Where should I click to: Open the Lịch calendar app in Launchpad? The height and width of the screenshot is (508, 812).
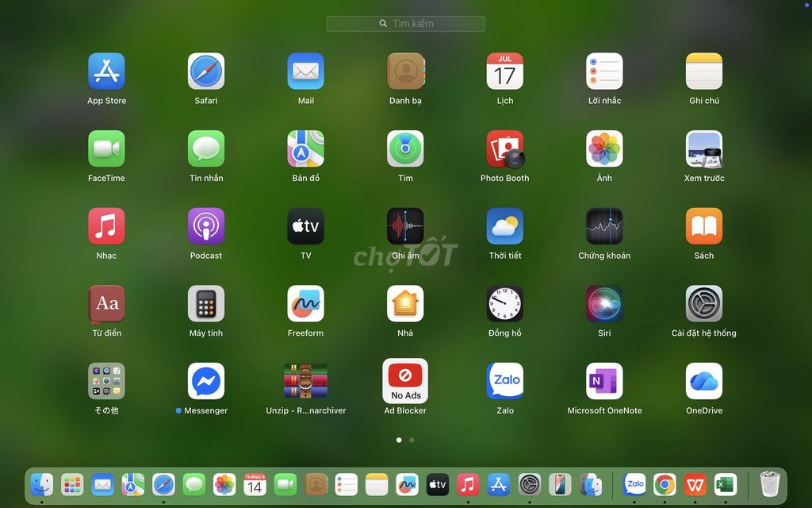[505, 71]
